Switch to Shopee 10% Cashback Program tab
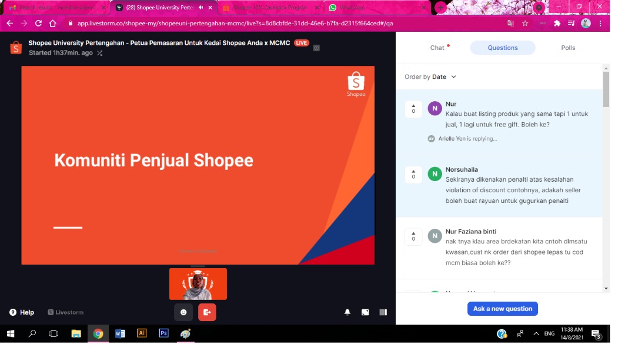 (x=270, y=8)
